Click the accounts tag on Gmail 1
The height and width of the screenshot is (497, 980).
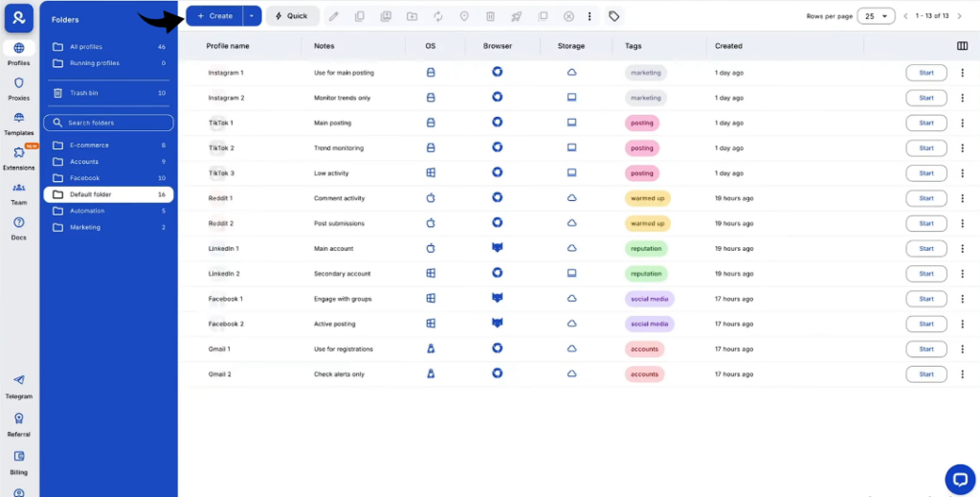click(644, 349)
